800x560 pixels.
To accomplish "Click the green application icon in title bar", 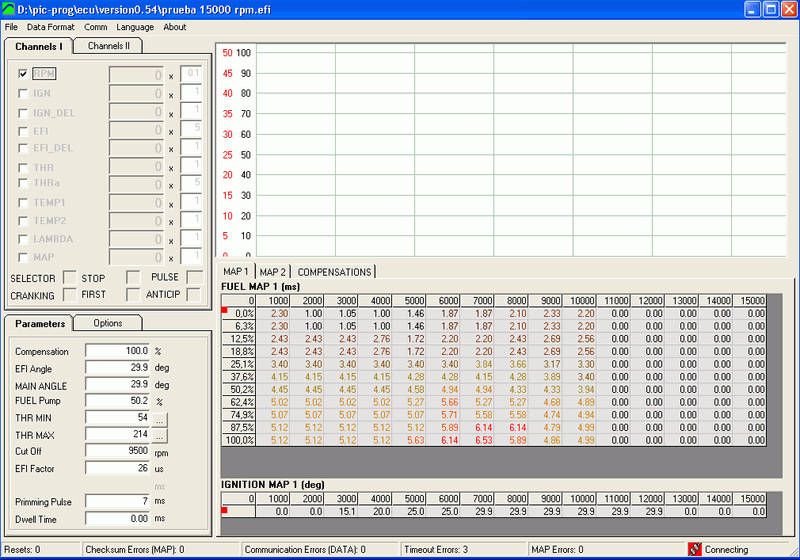I will click(9, 9).
